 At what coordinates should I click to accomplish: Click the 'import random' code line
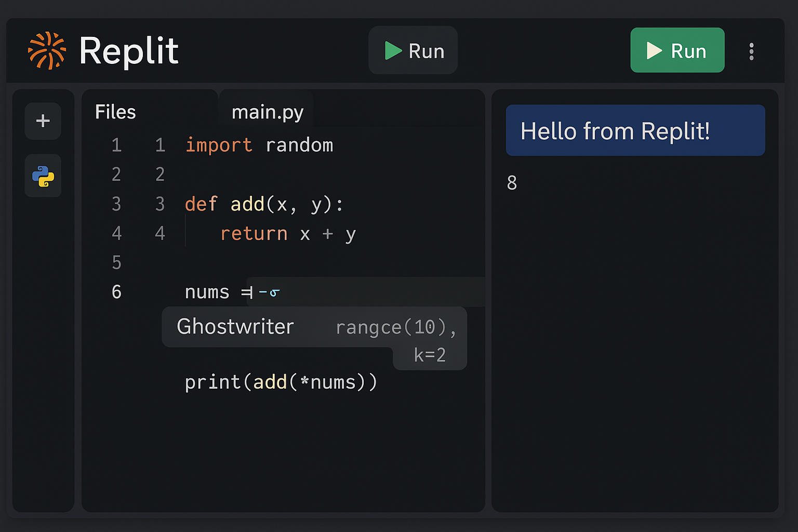coord(259,145)
